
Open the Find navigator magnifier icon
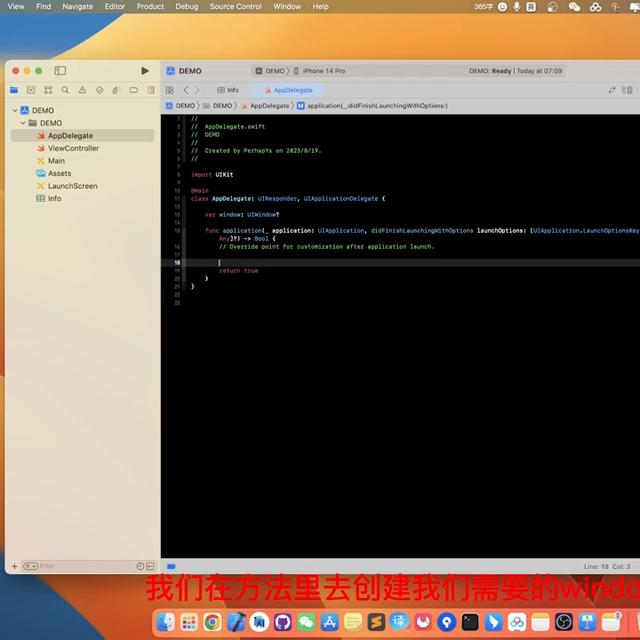[x=65, y=90]
